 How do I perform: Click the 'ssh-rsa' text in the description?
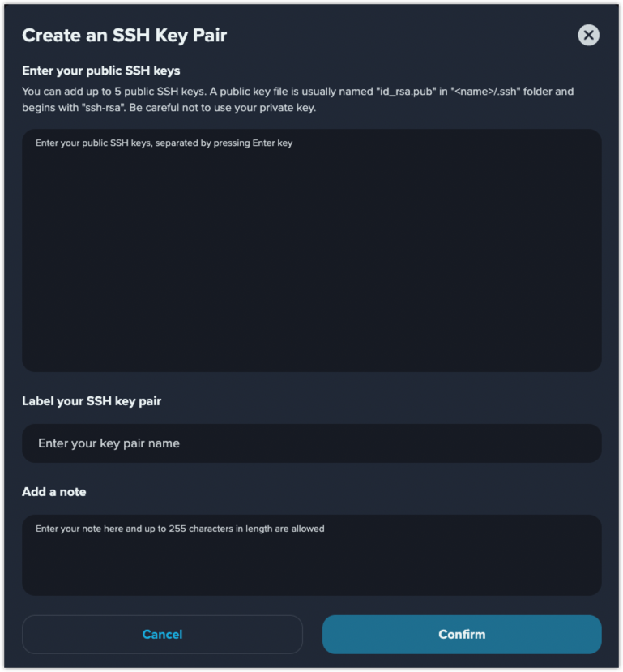pyautogui.click(x=102, y=108)
